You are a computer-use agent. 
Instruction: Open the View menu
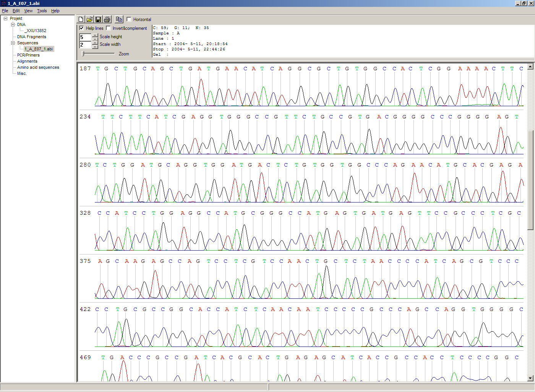(x=28, y=11)
